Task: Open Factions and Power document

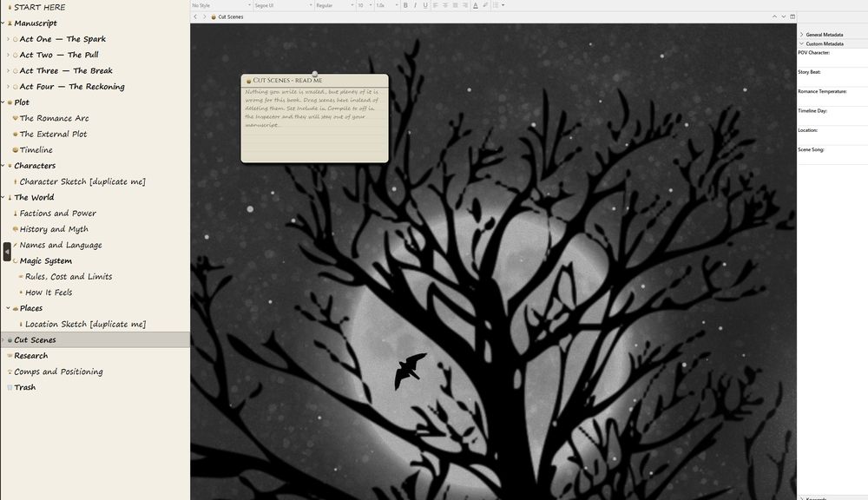Action: tap(57, 214)
